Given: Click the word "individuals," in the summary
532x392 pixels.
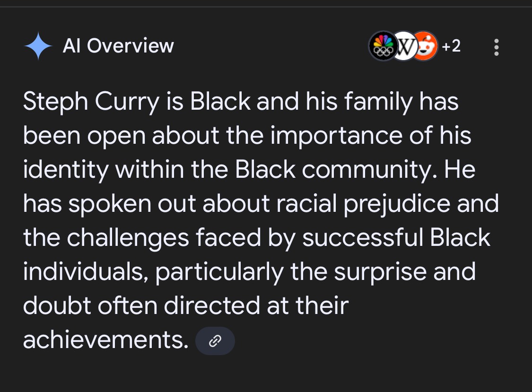Looking at the screenshot, I should tap(86, 272).
